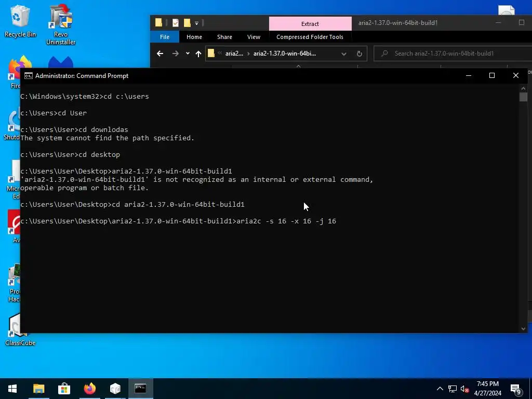Click the folder icon in the address bar
This screenshot has height=399, width=532.
(x=211, y=54)
